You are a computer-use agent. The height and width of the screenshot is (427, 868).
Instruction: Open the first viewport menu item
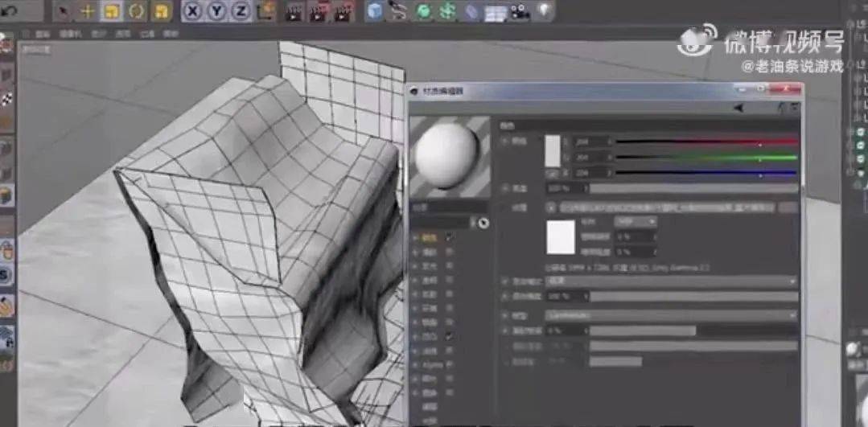pos(43,34)
